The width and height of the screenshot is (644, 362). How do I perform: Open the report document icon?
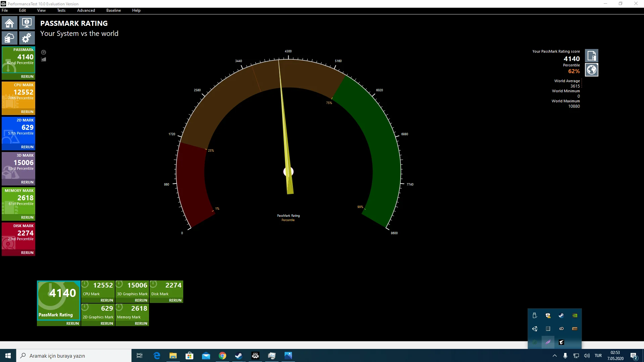592,55
